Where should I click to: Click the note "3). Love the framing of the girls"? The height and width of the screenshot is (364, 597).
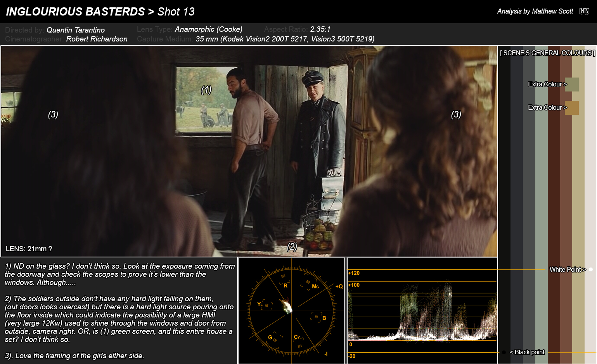point(74,355)
